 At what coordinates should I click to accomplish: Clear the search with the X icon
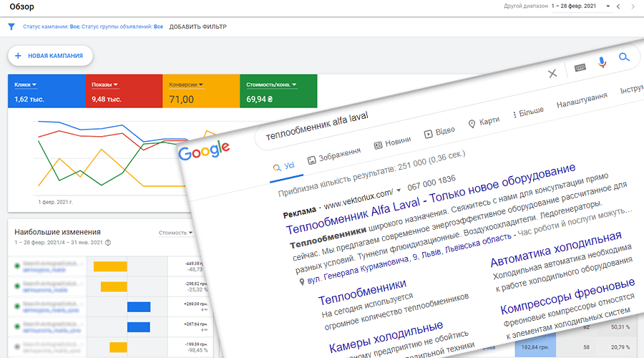[552, 73]
